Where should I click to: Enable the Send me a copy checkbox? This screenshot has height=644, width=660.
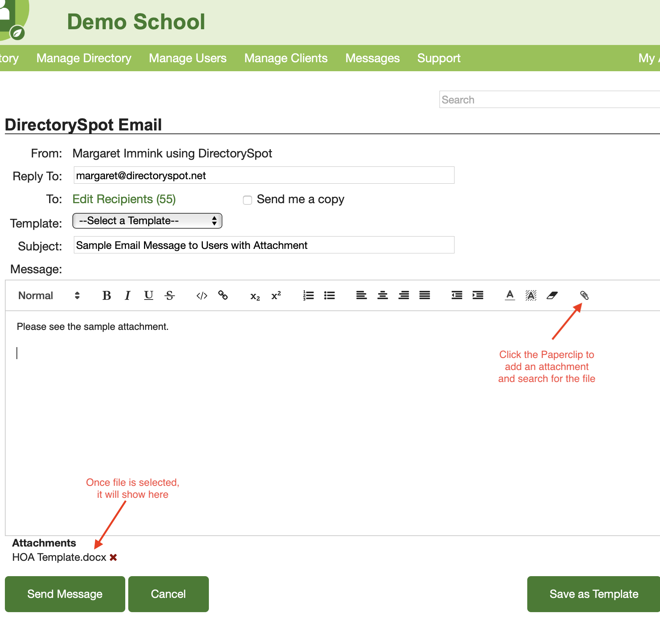247,200
